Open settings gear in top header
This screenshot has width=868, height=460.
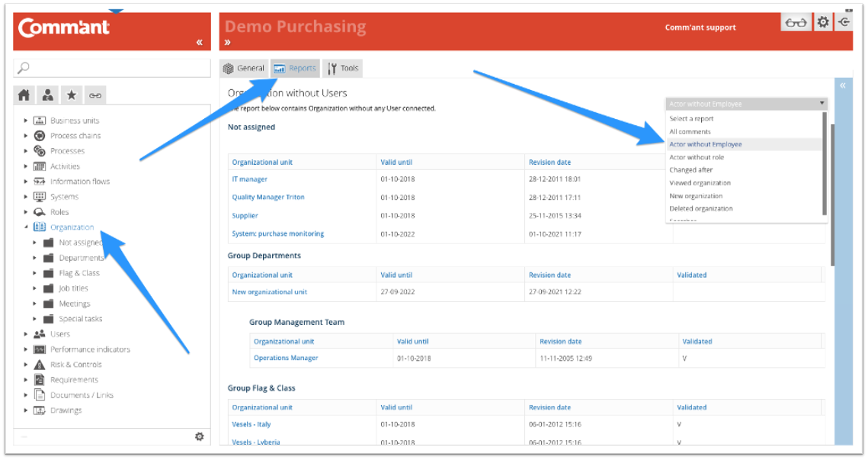823,22
